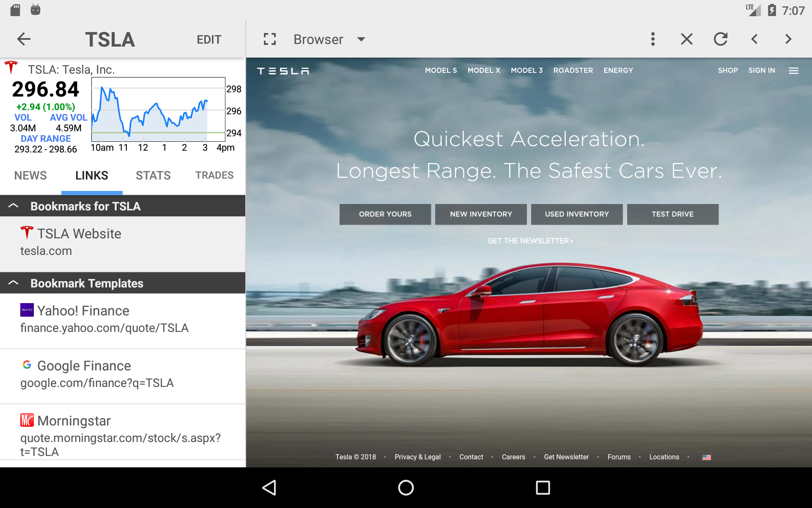Switch to the STATS tab
Image resolution: width=812 pixels, height=508 pixels.
(x=153, y=175)
